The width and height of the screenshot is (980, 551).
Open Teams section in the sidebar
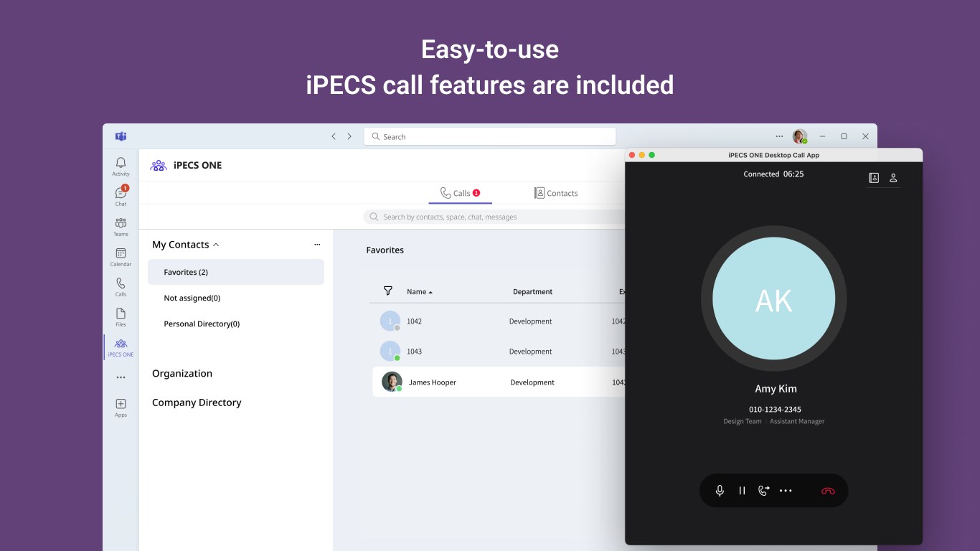121,227
